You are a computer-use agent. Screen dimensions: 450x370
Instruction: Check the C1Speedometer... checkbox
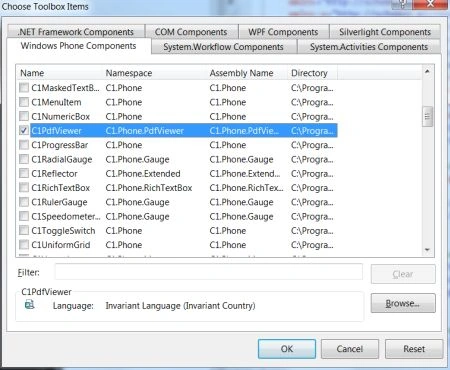(x=24, y=216)
